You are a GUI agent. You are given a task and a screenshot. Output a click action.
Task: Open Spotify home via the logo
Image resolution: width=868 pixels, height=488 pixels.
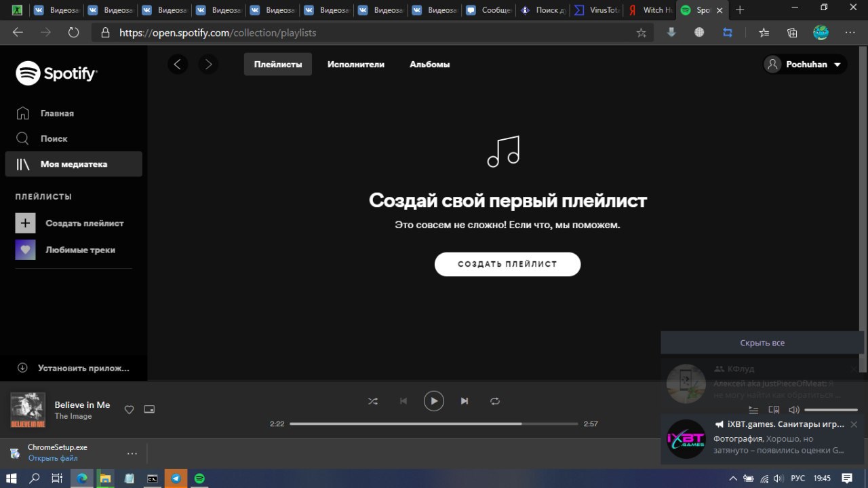(x=56, y=73)
